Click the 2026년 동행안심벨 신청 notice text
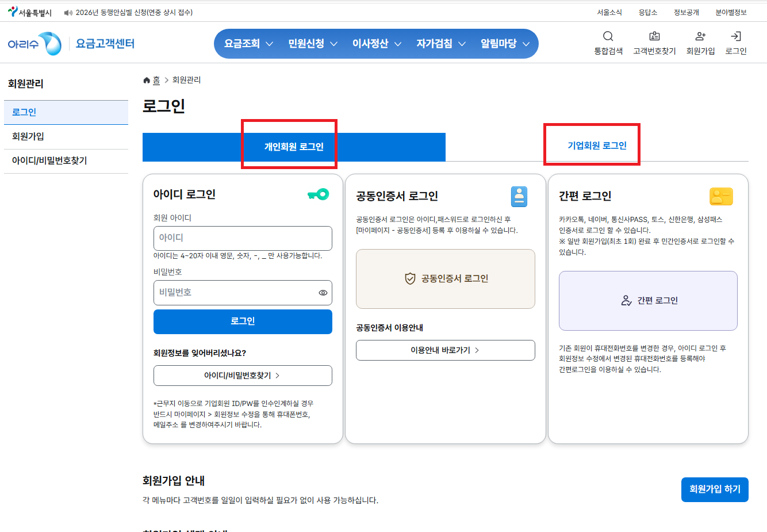Image resolution: width=767 pixels, height=532 pixels. click(134, 13)
